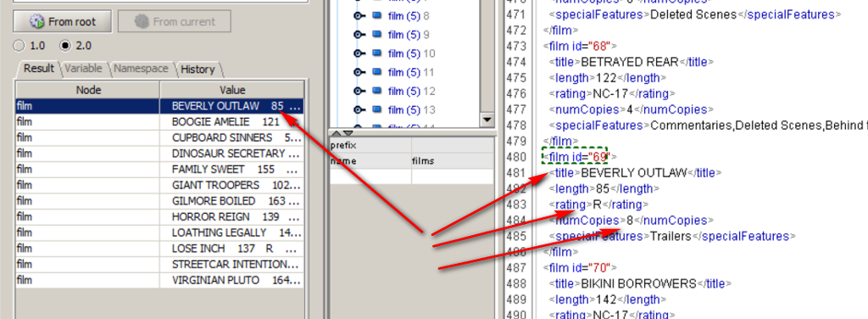Click the films attribute value cell
Viewport: 868px width, 319px height.
click(x=453, y=161)
